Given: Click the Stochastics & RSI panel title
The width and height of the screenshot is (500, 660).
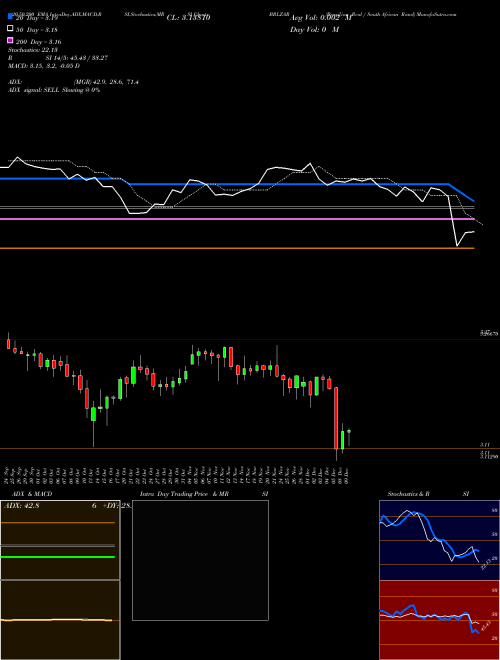Looking at the screenshot, I should [x=428, y=494].
